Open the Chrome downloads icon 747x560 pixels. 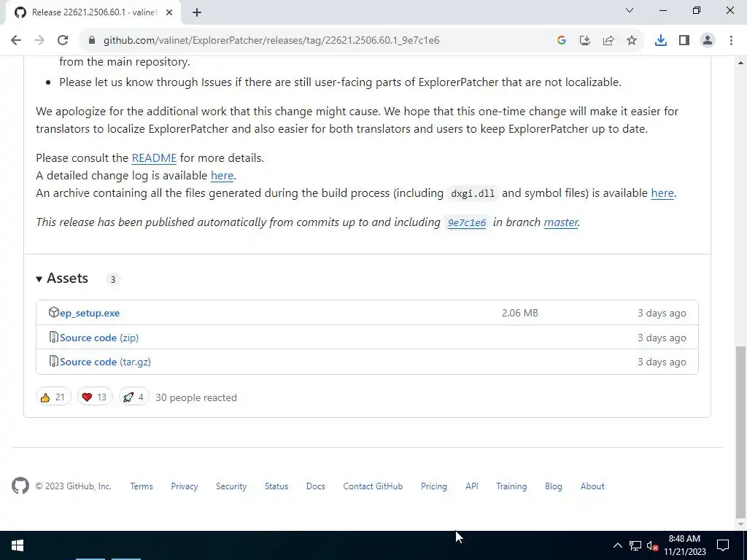click(661, 41)
